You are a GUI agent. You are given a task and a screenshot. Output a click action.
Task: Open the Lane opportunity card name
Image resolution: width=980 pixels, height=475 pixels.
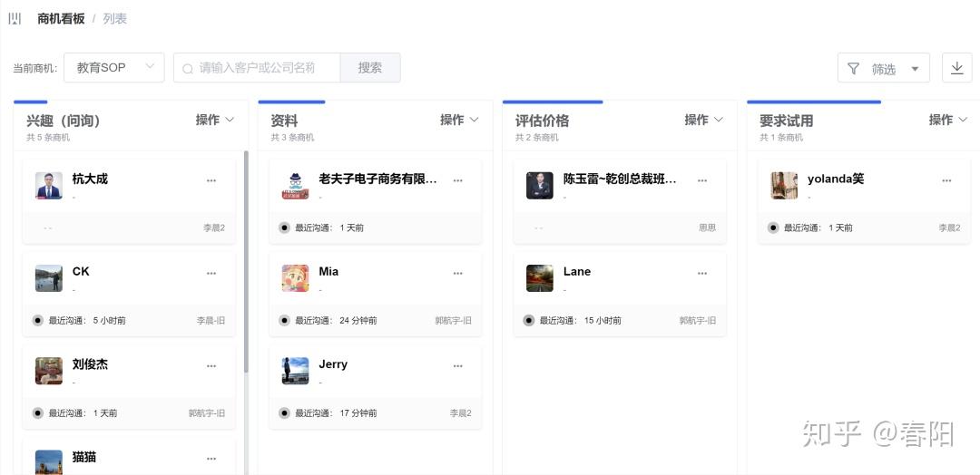[577, 272]
